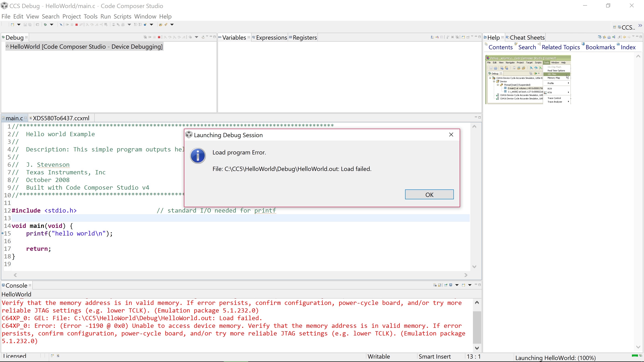The image size is (644, 362).
Task: Click the Save icon in main toolbar
Action: click(25, 25)
